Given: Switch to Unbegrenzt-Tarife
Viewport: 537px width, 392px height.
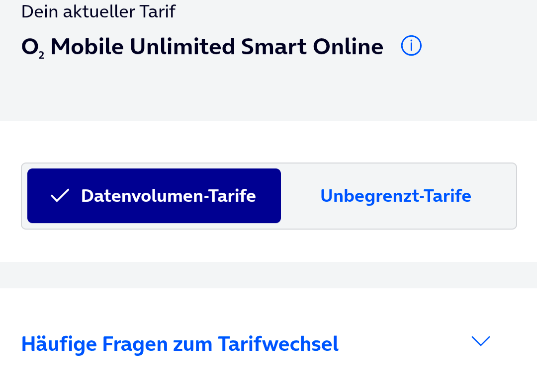Looking at the screenshot, I should (x=396, y=196).
